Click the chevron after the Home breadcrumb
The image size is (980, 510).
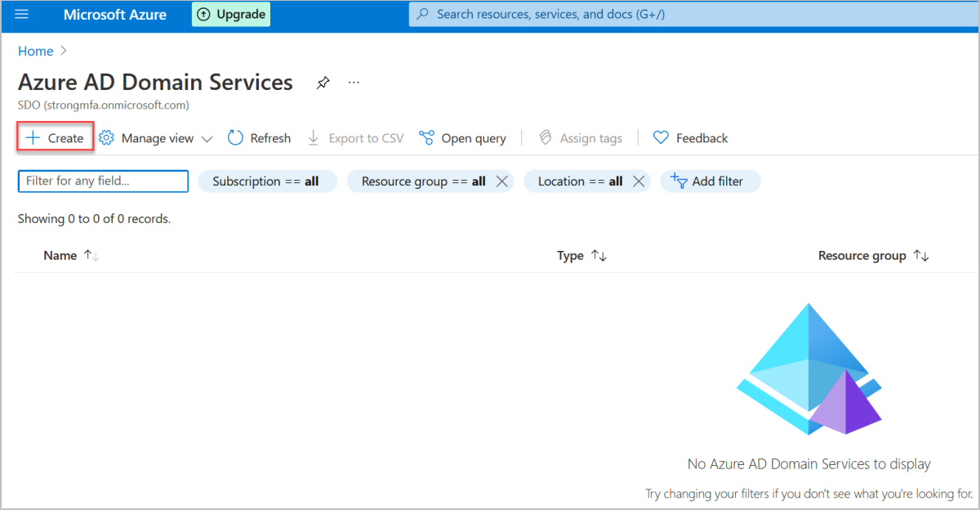(x=63, y=51)
